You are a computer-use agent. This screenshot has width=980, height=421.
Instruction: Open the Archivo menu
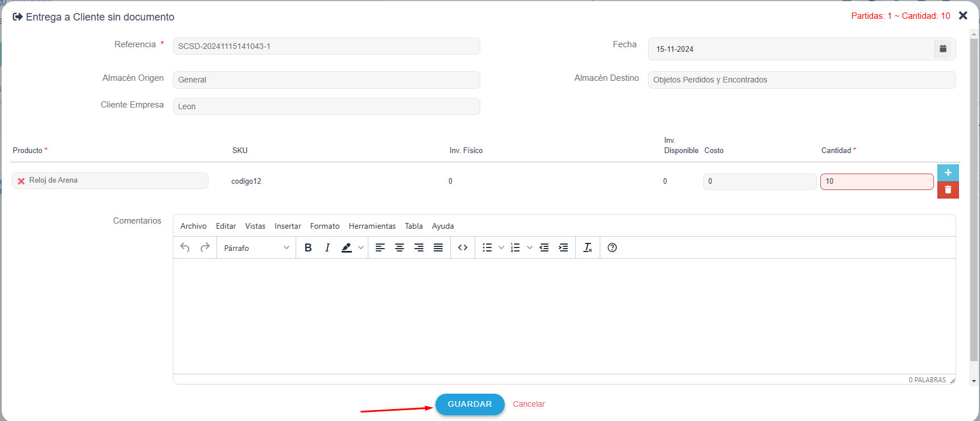coord(193,226)
